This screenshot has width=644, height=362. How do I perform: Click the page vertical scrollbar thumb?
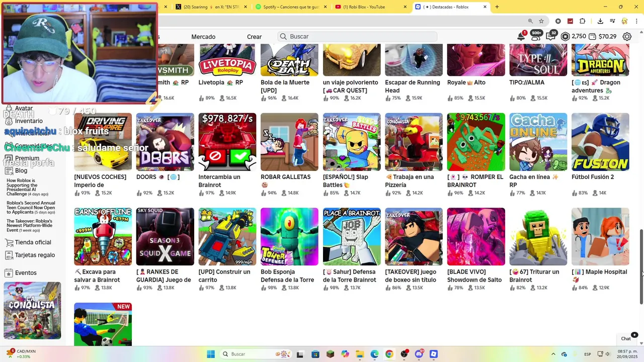coord(641,267)
